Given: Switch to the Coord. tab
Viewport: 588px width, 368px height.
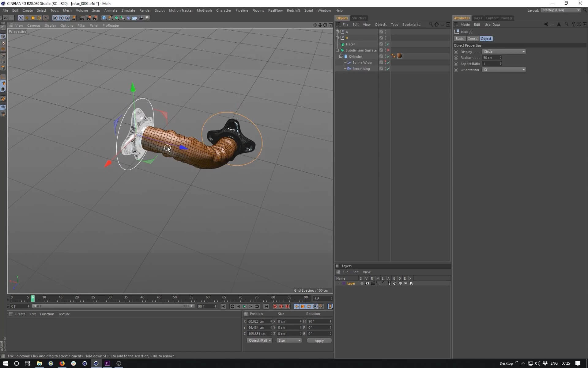Looking at the screenshot, I should coord(473,39).
